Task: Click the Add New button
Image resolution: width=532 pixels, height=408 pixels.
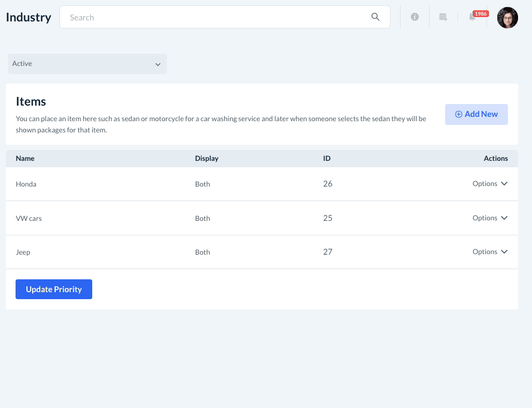Action: click(x=476, y=114)
